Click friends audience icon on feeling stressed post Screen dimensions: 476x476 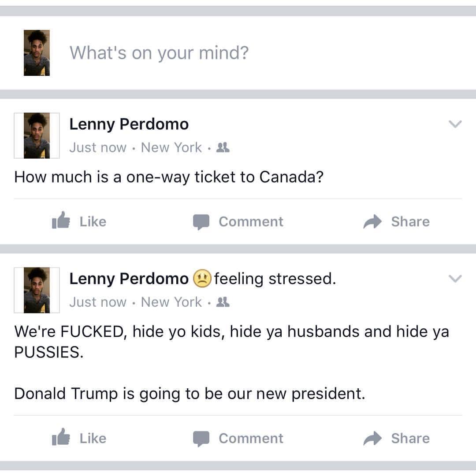click(223, 302)
